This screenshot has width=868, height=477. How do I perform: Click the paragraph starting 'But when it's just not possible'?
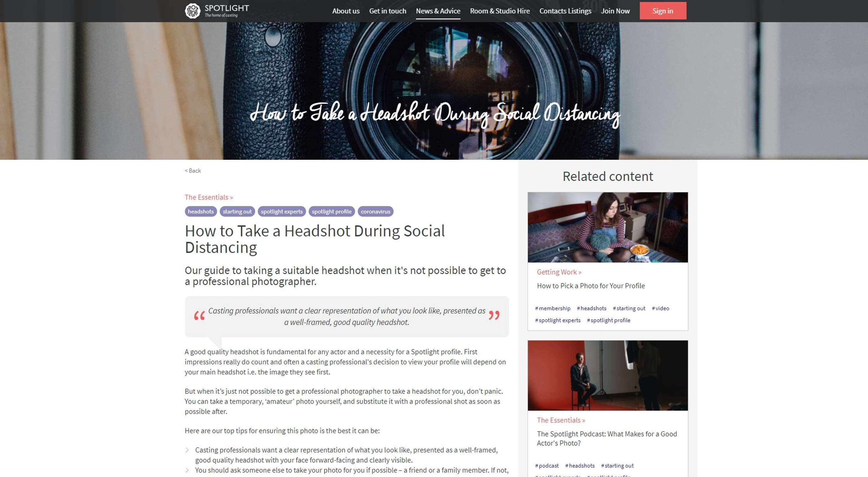344,401
